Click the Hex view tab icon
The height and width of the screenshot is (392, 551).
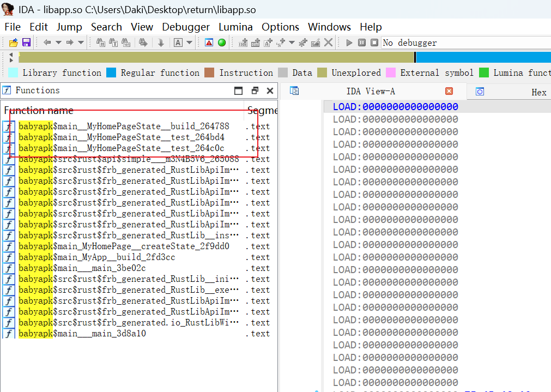coord(480,92)
